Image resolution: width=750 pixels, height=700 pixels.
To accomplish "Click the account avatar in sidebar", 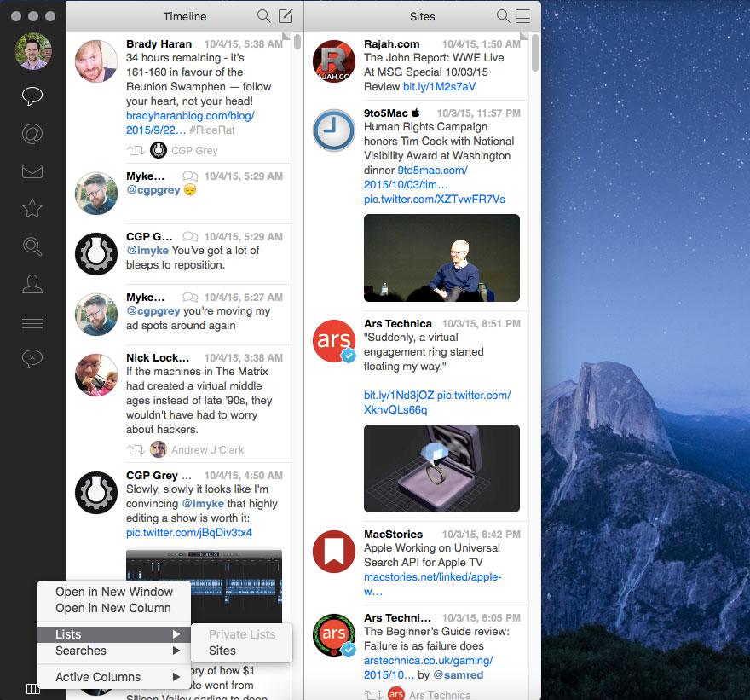I will point(33,51).
